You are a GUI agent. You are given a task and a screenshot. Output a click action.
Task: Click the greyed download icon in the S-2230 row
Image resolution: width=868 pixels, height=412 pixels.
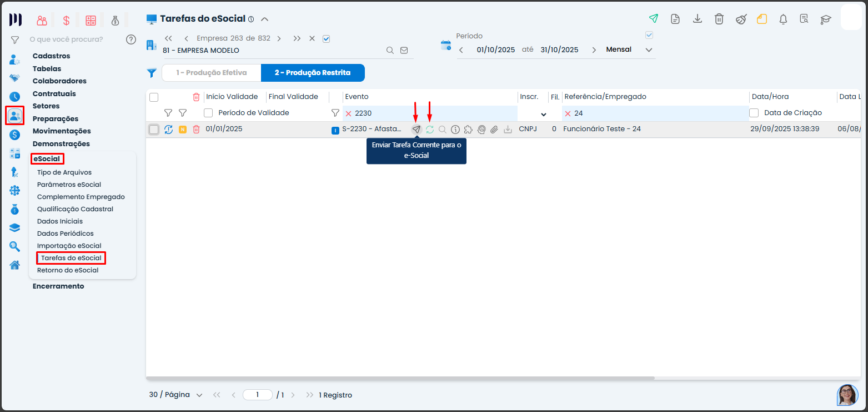[x=508, y=130]
